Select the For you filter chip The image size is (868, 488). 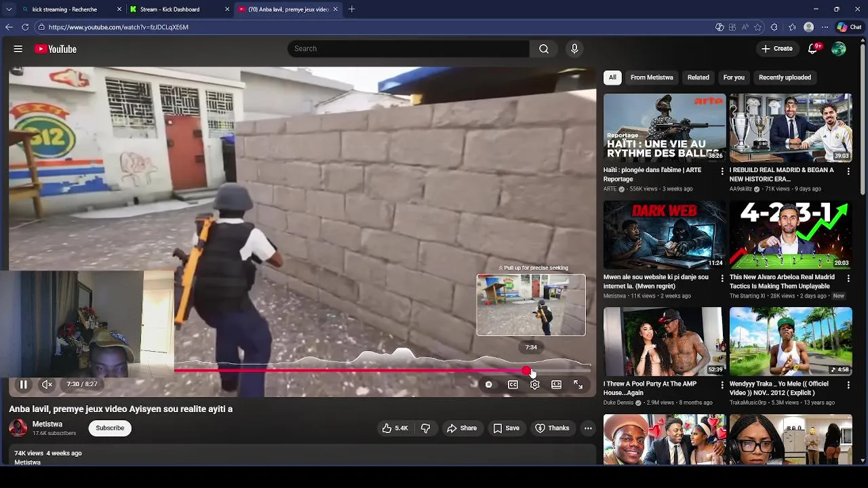pos(734,77)
